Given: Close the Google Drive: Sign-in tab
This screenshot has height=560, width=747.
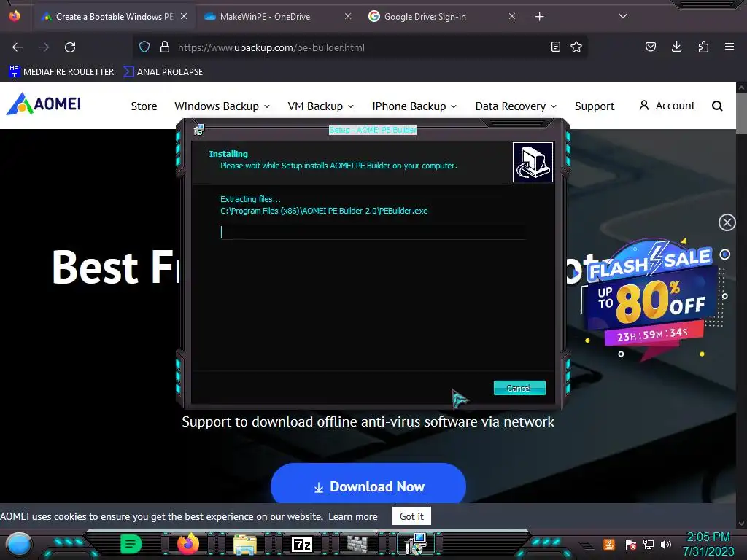Looking at the screenshot, I should tap(511, 16).
